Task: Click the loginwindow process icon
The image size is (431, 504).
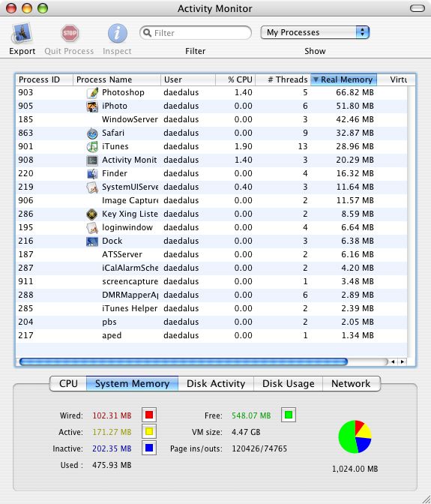Action: click(x=92, y=227)
